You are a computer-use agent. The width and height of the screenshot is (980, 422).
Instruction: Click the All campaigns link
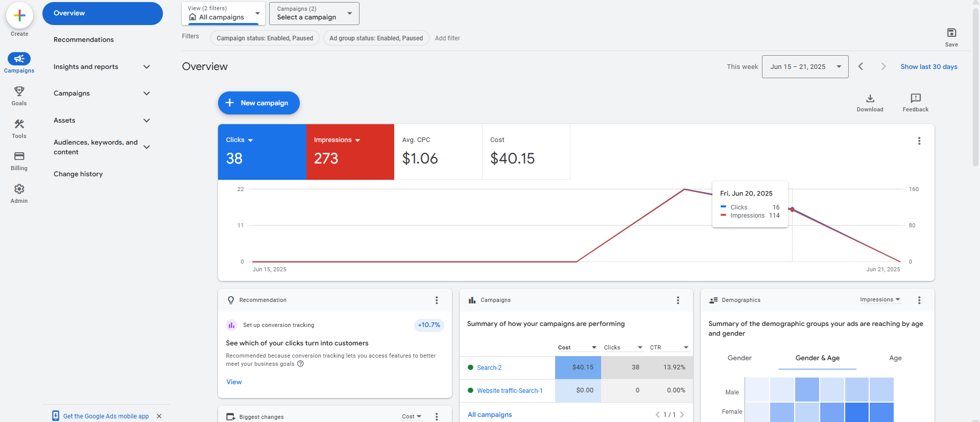[x=490, y=415]
